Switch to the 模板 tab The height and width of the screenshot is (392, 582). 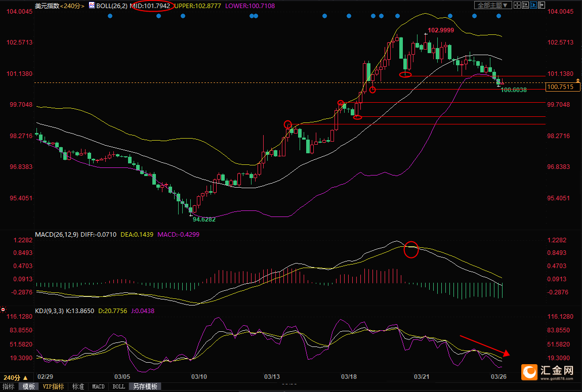click(x=28, y=386)
